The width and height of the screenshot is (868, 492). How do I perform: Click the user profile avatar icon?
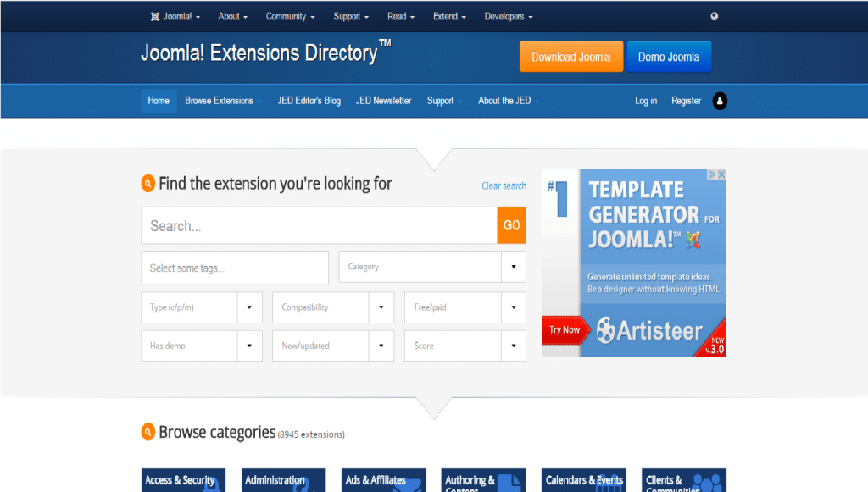[x=720, y=101]
